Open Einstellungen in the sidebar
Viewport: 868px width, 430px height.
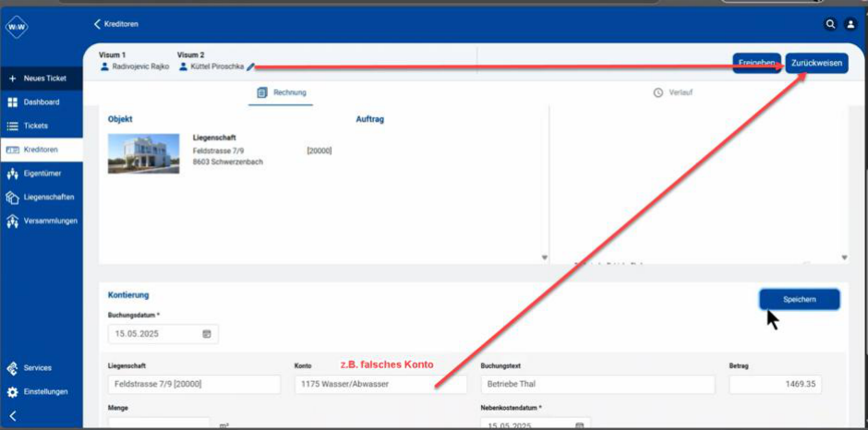(42, 392)
